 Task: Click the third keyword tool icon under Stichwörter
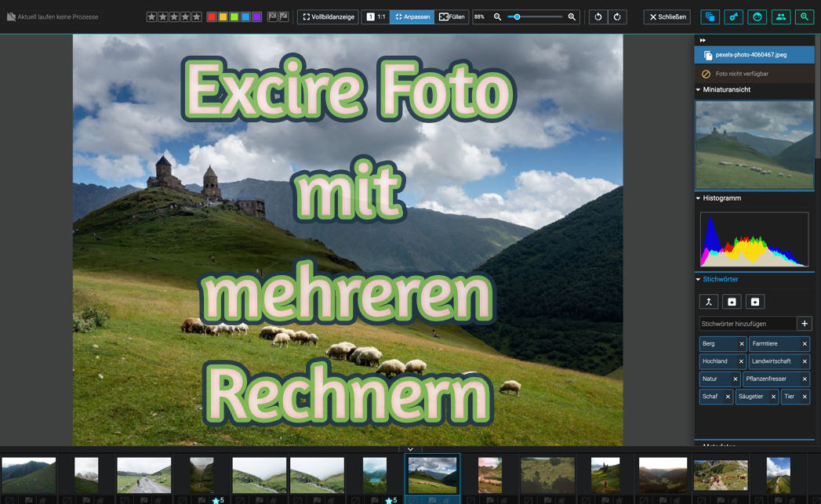tap(754, 302)
